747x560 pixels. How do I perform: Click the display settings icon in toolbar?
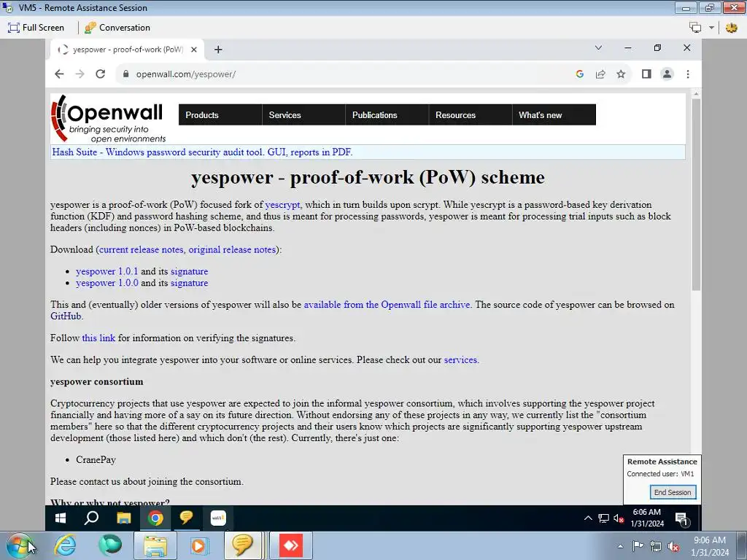point(695,28)
